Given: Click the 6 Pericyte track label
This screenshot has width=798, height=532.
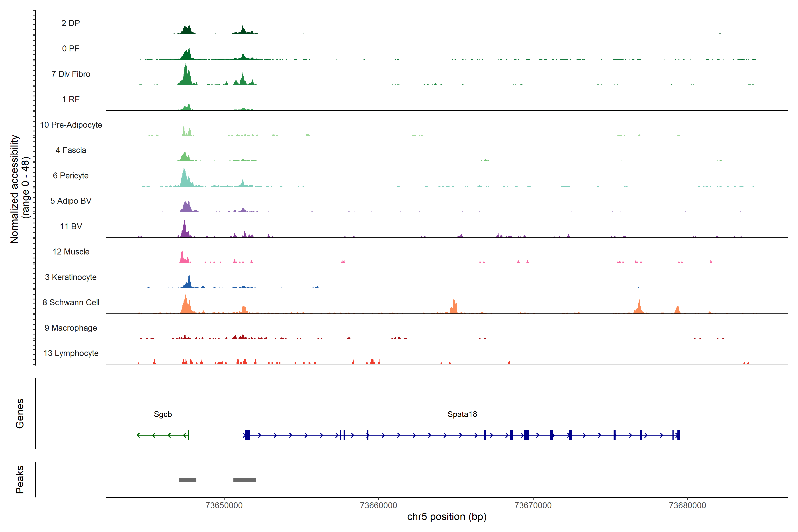Looking at the screenshot, I should 70,175.
